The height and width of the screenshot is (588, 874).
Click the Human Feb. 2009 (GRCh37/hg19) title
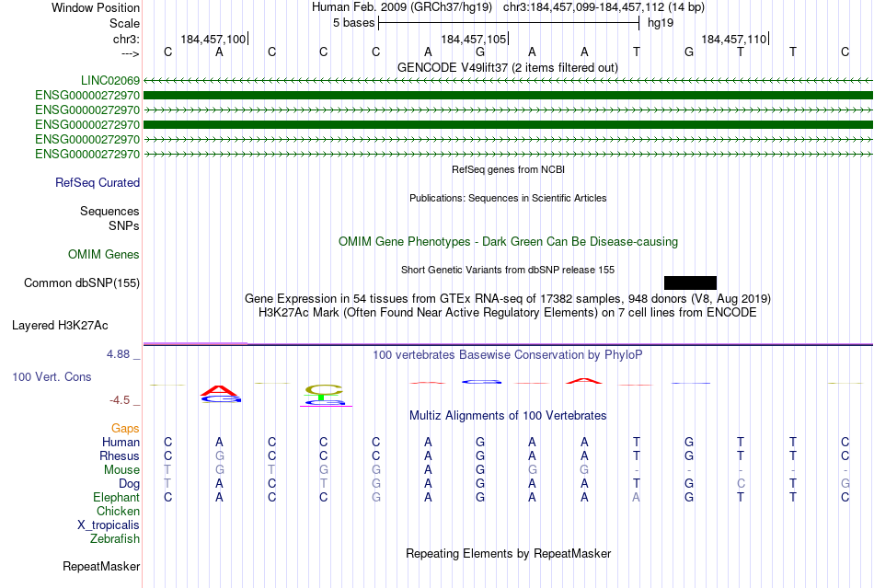coord(402,7)
